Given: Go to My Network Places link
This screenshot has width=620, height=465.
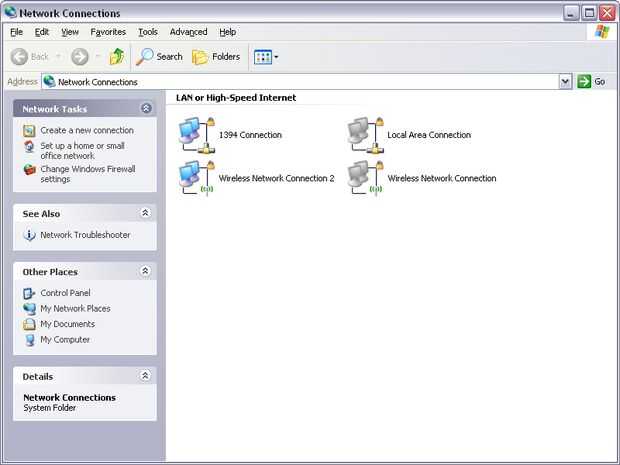Looking at the screenshot, I should [75, 308].
